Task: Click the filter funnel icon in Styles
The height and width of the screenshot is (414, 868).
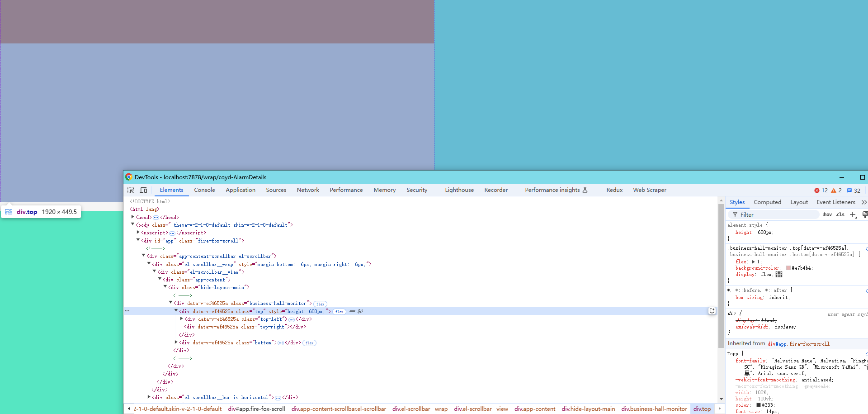Action: [x=735, y=215]
